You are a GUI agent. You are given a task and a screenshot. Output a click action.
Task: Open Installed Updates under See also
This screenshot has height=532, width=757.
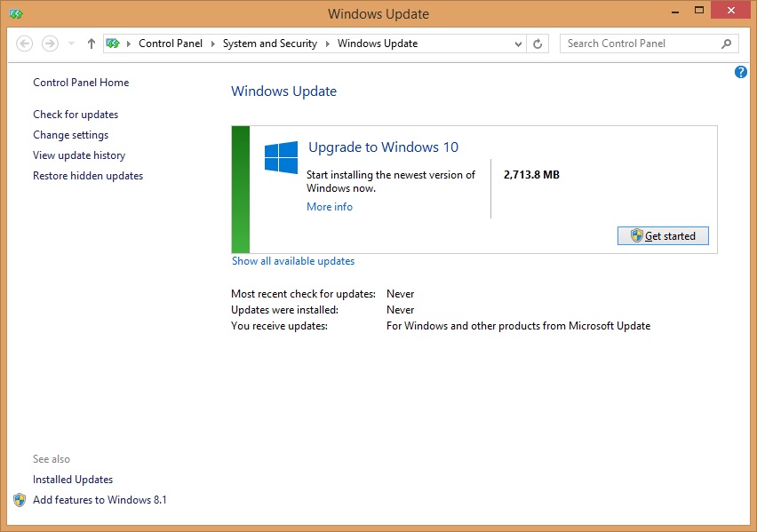pos(73,480)
